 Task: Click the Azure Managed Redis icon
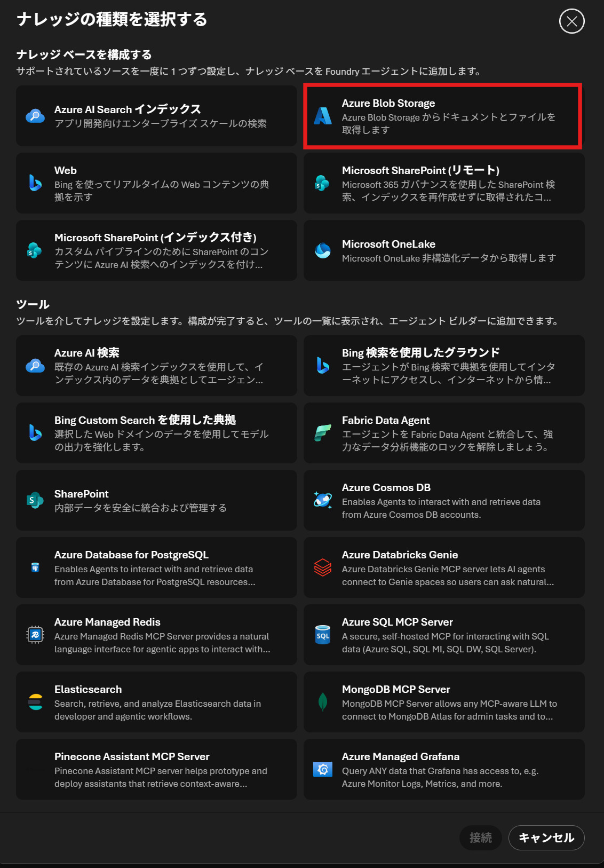[35, 635]
